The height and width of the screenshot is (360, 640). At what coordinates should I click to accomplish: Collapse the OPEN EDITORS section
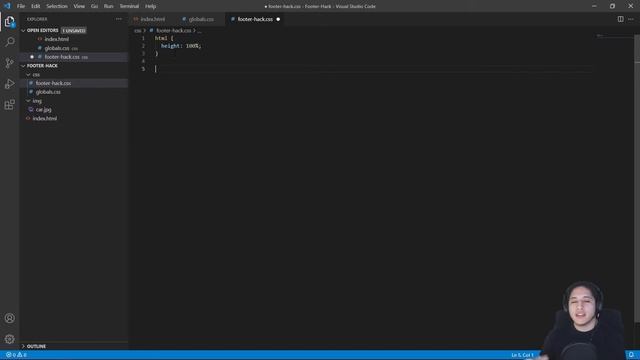pos(23,31)
